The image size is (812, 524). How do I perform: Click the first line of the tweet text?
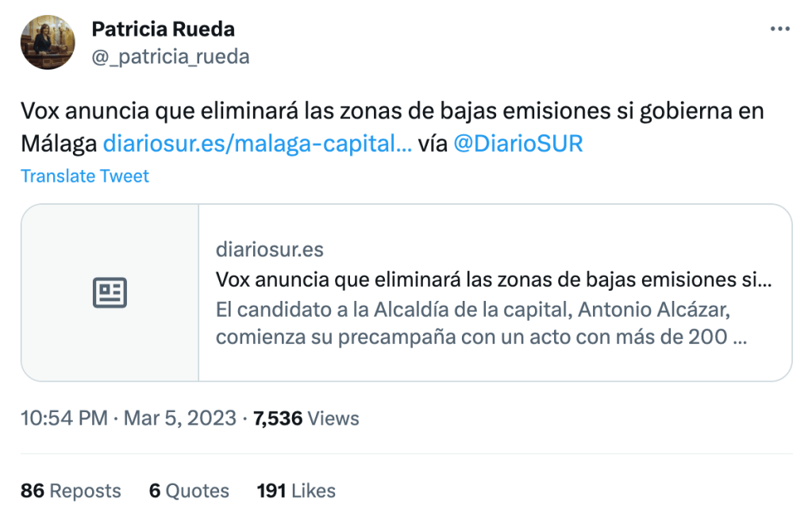(392, 111)
